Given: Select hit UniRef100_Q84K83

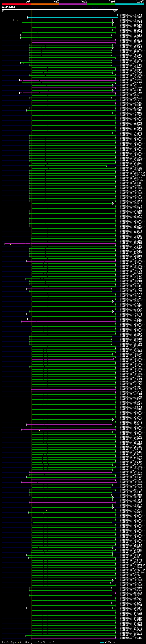Looking at the screenshot, I should point(131,67).
